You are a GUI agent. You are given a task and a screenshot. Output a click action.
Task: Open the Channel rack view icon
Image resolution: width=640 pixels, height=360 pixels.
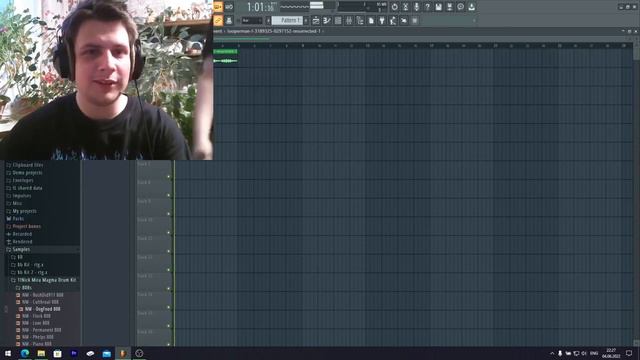[338, 20]
